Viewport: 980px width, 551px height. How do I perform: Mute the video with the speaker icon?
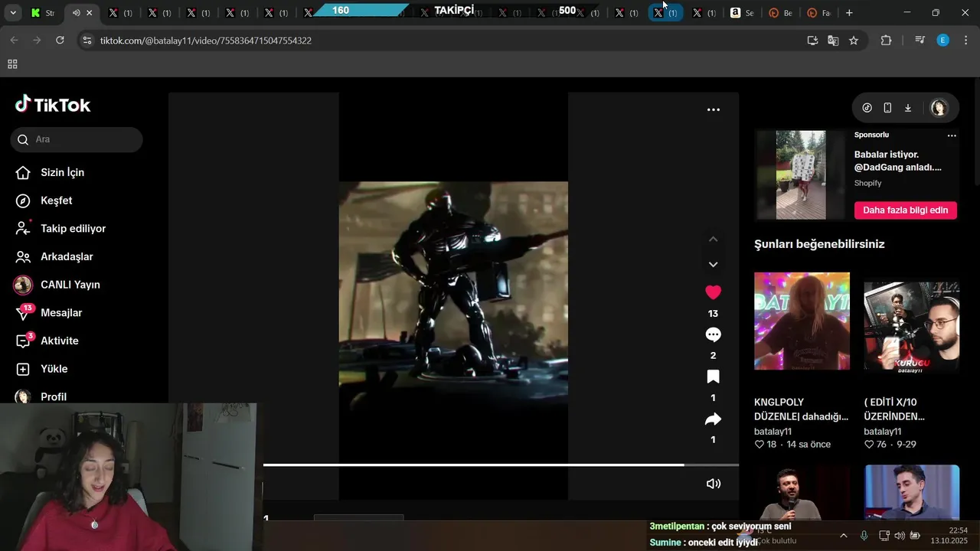tap(713, 484)
